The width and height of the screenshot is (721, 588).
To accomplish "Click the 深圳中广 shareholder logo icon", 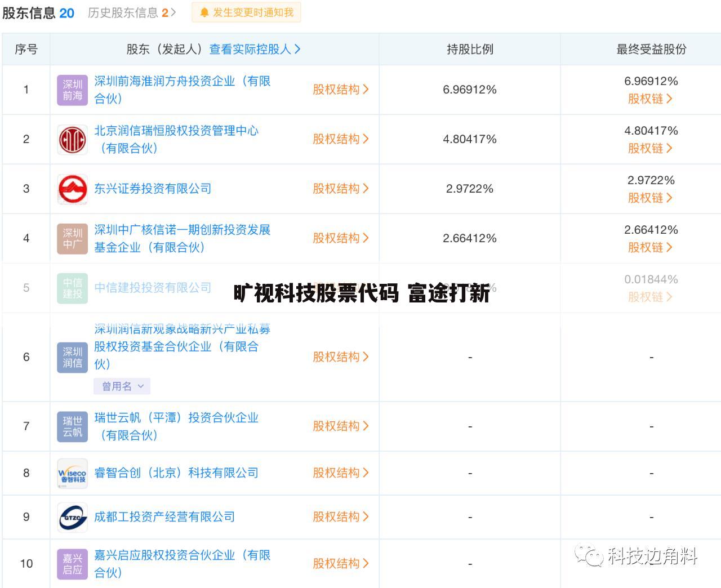I will click(72, 238).
